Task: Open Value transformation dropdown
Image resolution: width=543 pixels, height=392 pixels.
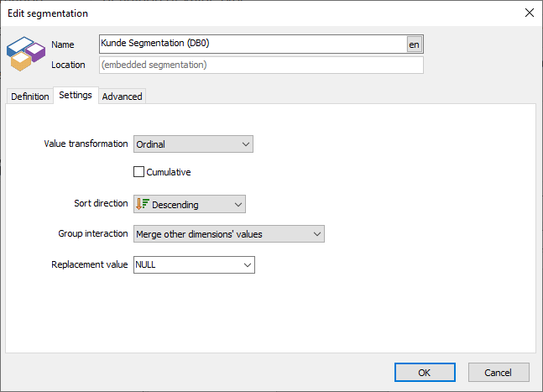Action: tap(193, 144)
